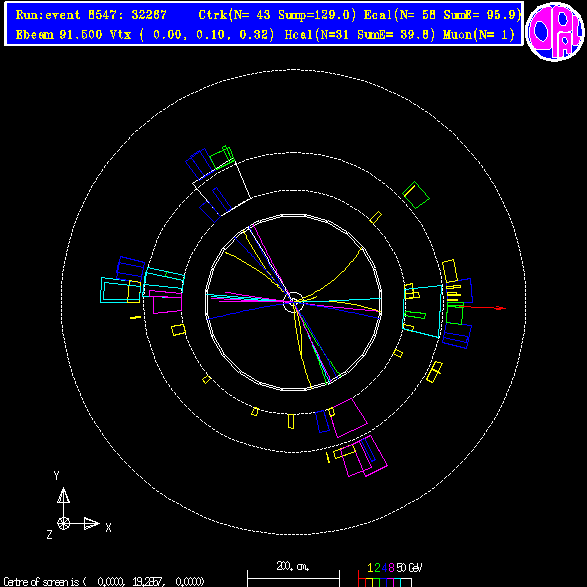This screenshot has height=587, width=587.
Task: Click the Muon(N= 1) readout
Action: (x=479, y=34)
